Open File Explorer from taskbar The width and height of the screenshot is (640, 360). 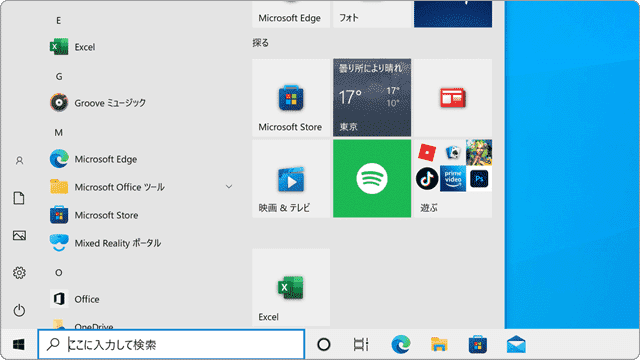(439, 344)
